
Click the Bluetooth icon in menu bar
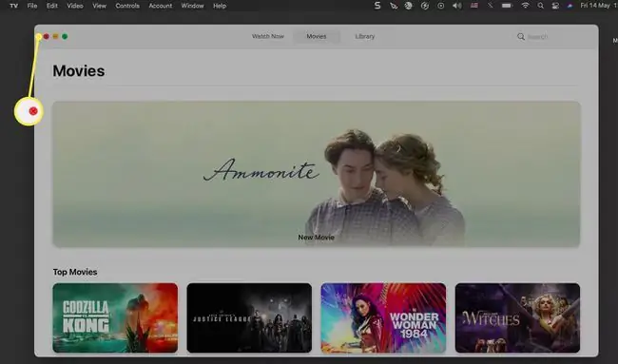pos(491,6)
